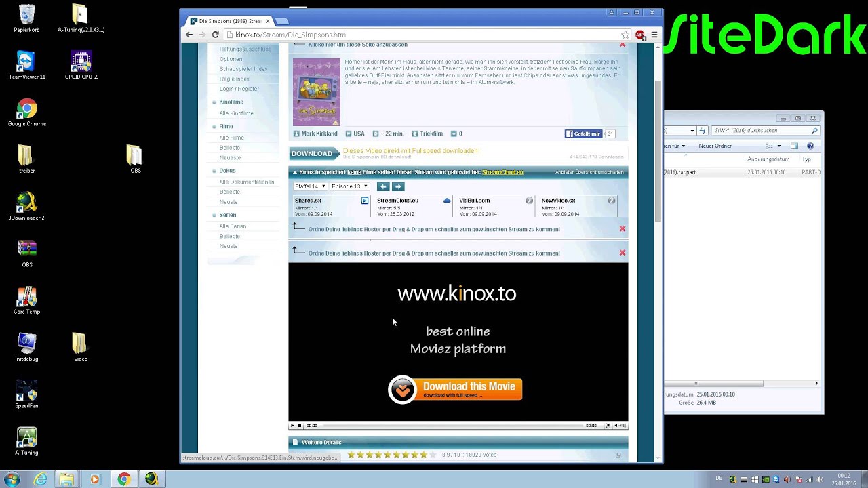Open Chrome hamburger menu
This screenshot has width=868, height=488.
point(654,35)
